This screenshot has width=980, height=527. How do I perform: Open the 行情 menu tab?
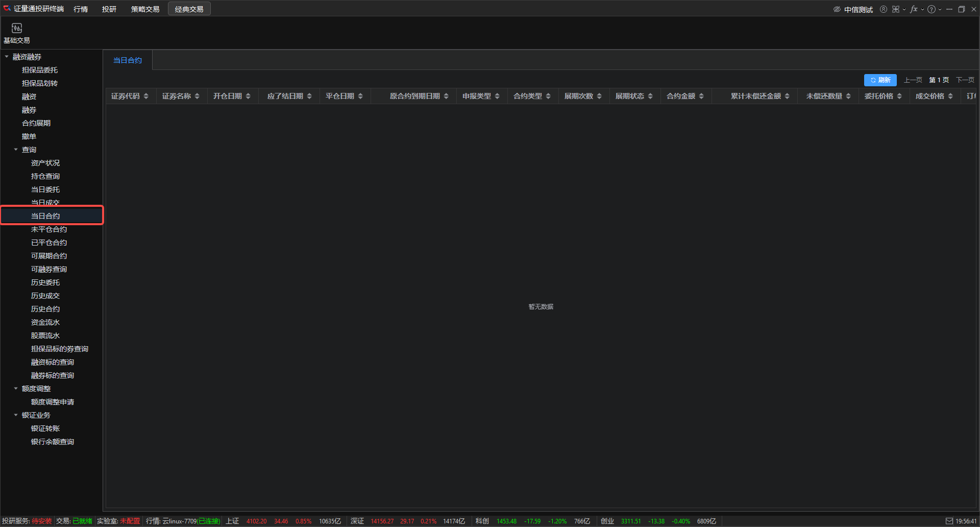click(81, 9)
